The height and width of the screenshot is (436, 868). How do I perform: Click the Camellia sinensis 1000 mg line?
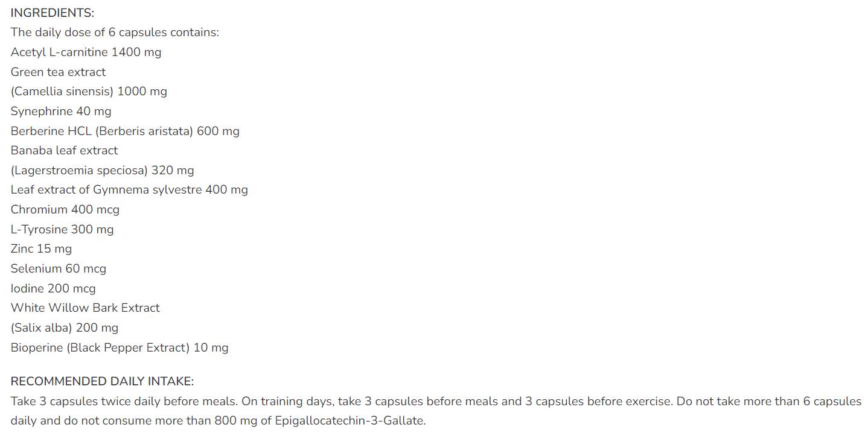(x=89, y=92)
